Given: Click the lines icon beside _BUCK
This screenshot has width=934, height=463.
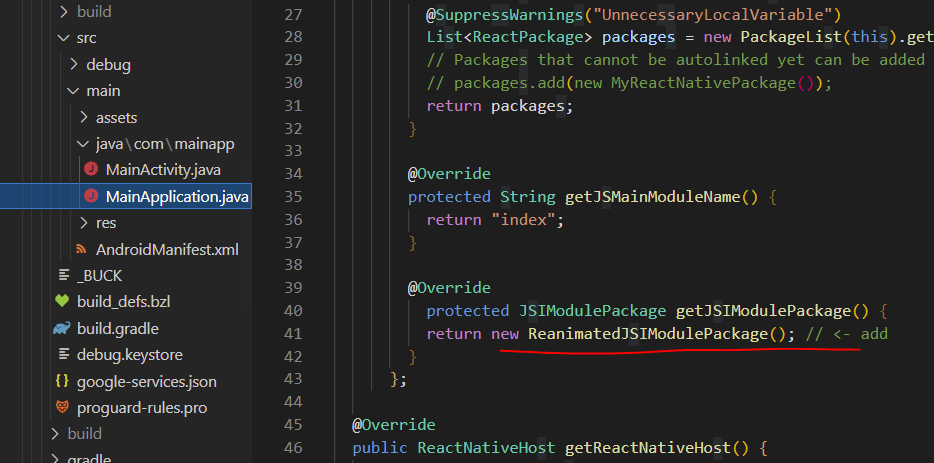Looking at the screenshot, I should point(63,275).
